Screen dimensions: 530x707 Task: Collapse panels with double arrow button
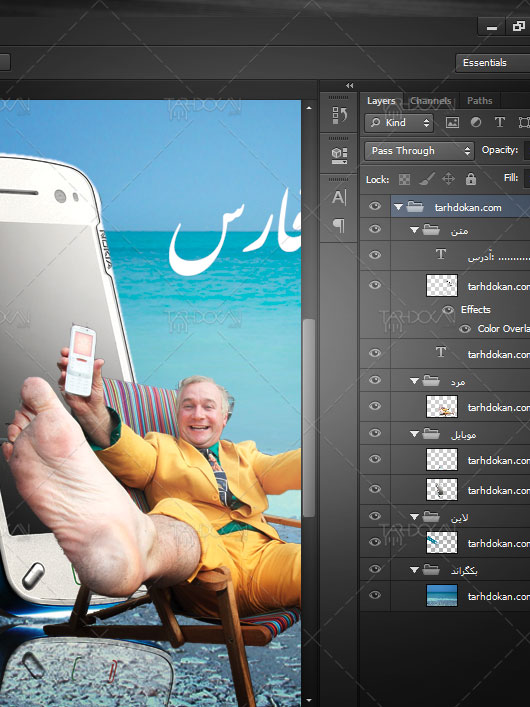[350, 85]
